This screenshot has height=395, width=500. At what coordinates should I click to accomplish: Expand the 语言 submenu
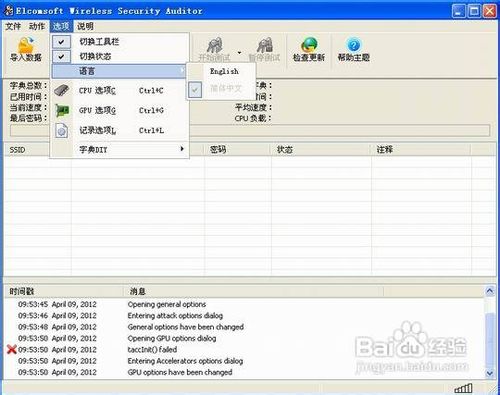pos(119,71)
